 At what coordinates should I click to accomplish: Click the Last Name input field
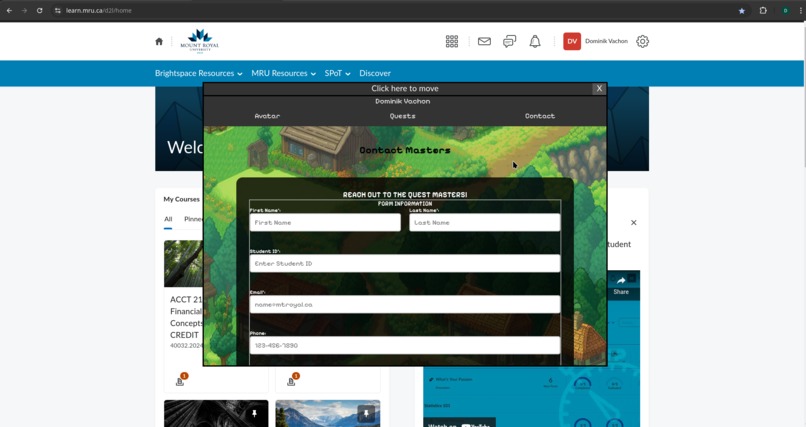(485, 222)
